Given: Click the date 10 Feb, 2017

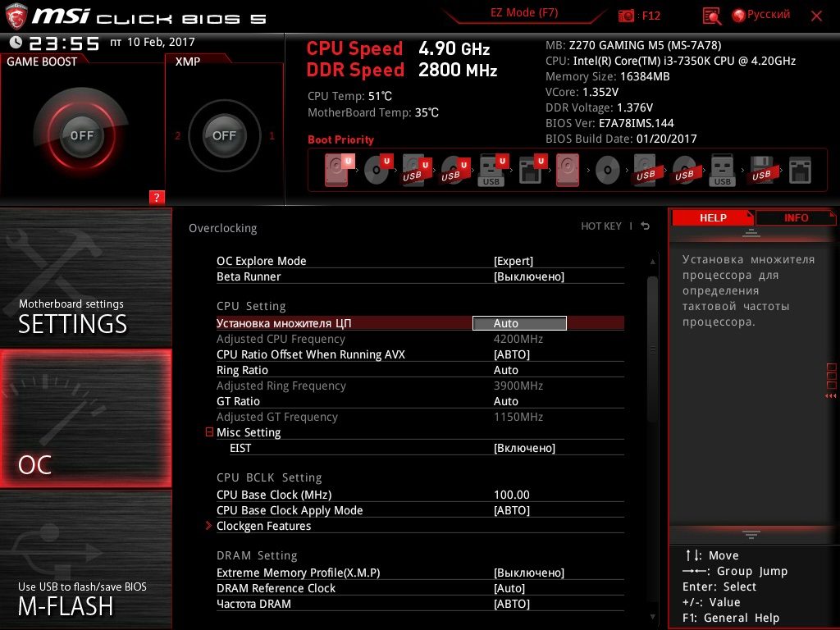Looking at the screenshot, I should [161, 42].
